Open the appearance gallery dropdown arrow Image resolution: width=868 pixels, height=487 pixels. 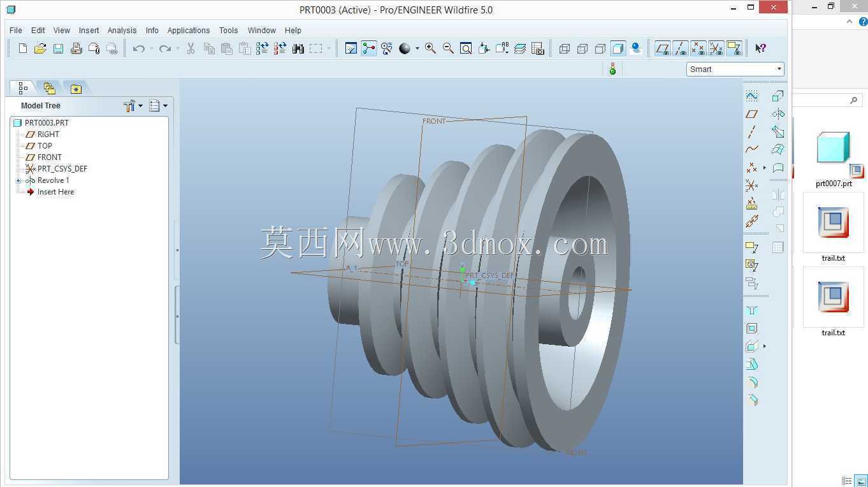click(x=417, y=48)
